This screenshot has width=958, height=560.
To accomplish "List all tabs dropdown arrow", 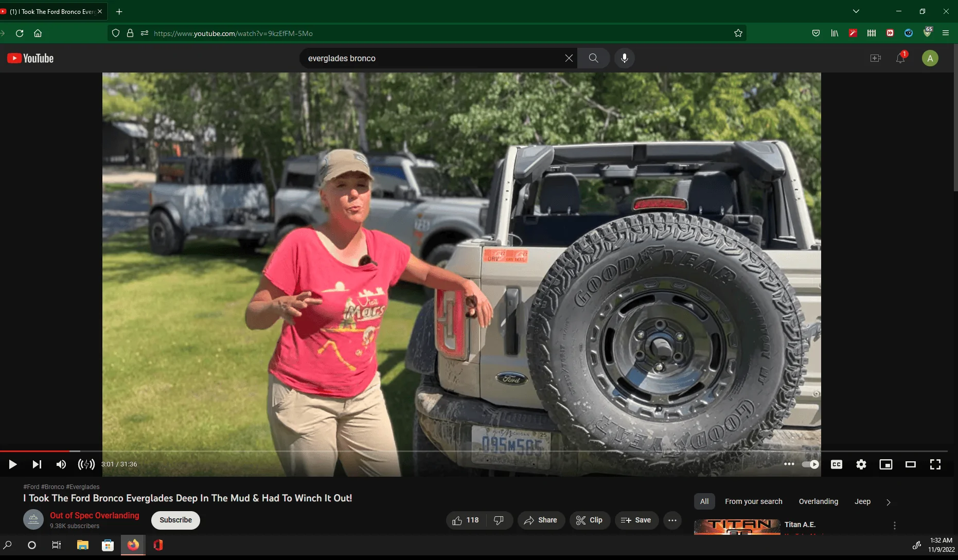I will pyautogui.click(x=856, y=11).
